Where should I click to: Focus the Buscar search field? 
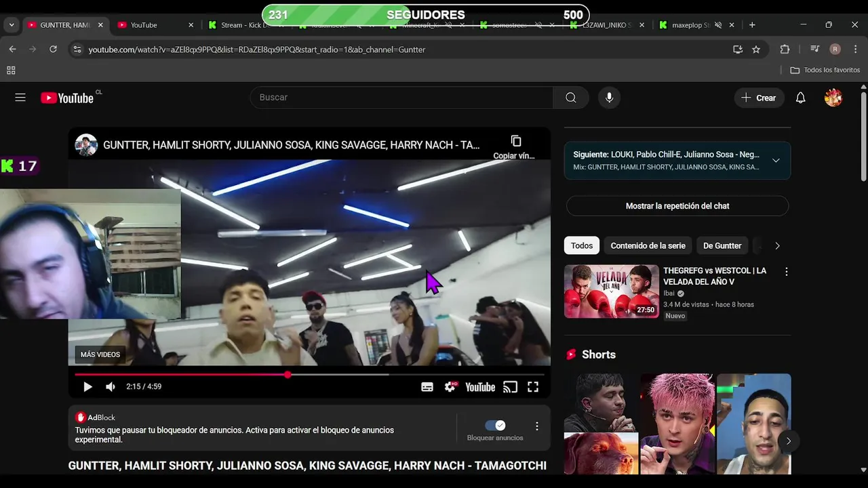401,98
